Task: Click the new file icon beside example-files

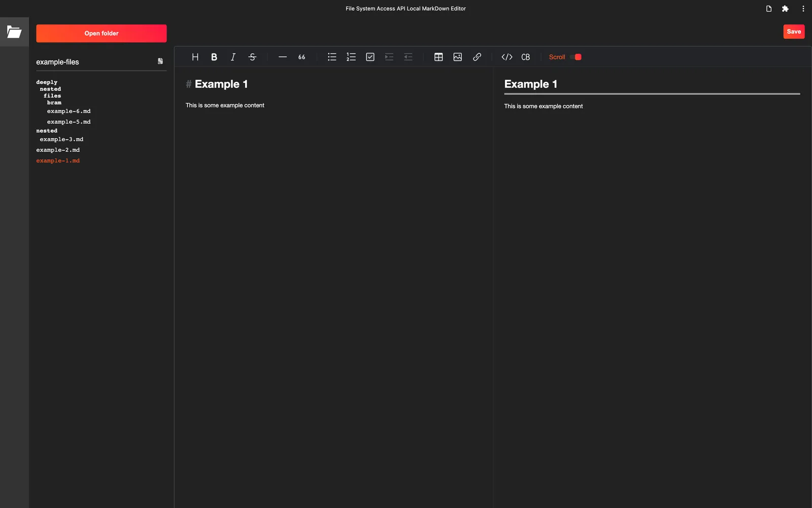Action: coord(160,61)
